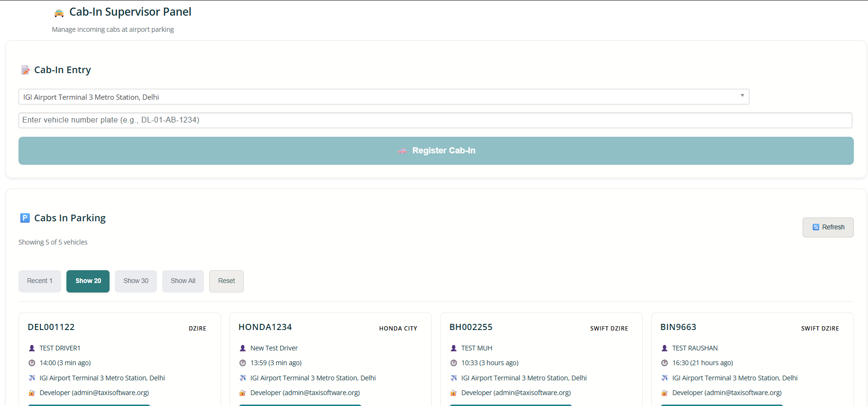Click driver name TEST RAUSHAN
Image resolution: width=868 pixels, height=406 pixels.
click(x=695, y=348)
